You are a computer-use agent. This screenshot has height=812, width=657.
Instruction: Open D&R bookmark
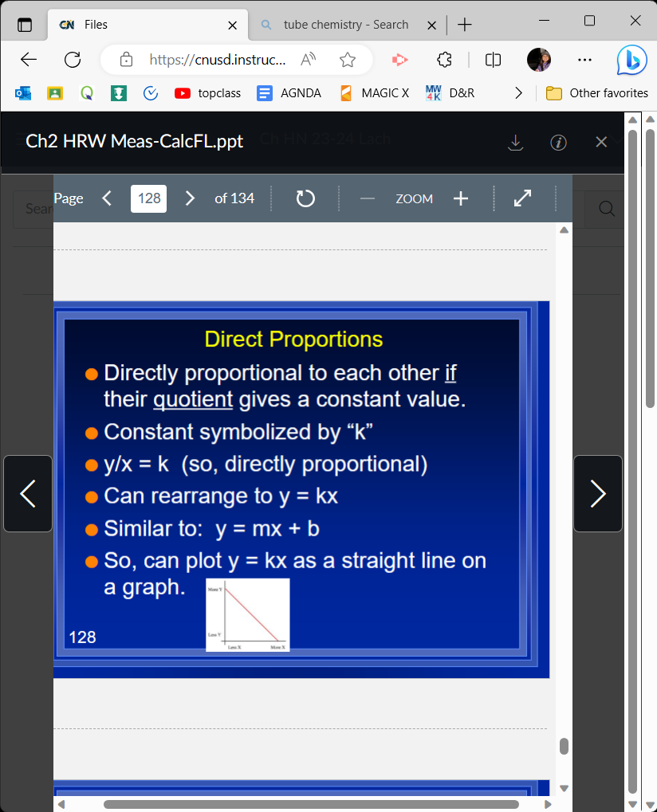[x=450, y=93]
